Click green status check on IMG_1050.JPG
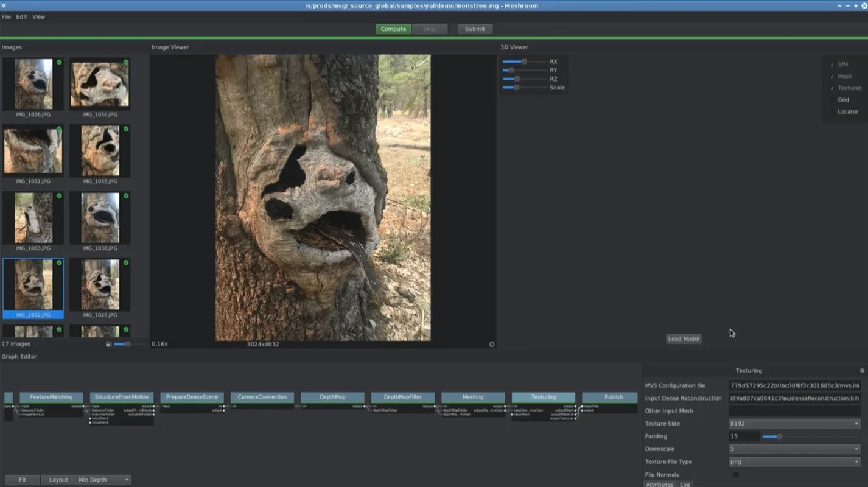Screen dimensions: 868x487 [x=126, y=62]
